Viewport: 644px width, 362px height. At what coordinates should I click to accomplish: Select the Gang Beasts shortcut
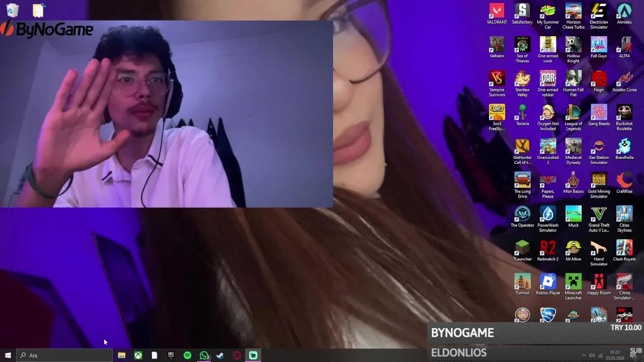coord(599,115)
